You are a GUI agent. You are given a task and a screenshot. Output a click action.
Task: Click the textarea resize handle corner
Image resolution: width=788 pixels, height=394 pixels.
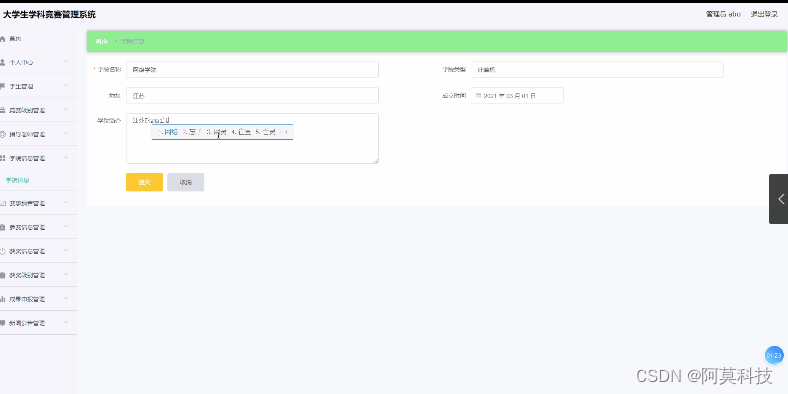point(375,160)
